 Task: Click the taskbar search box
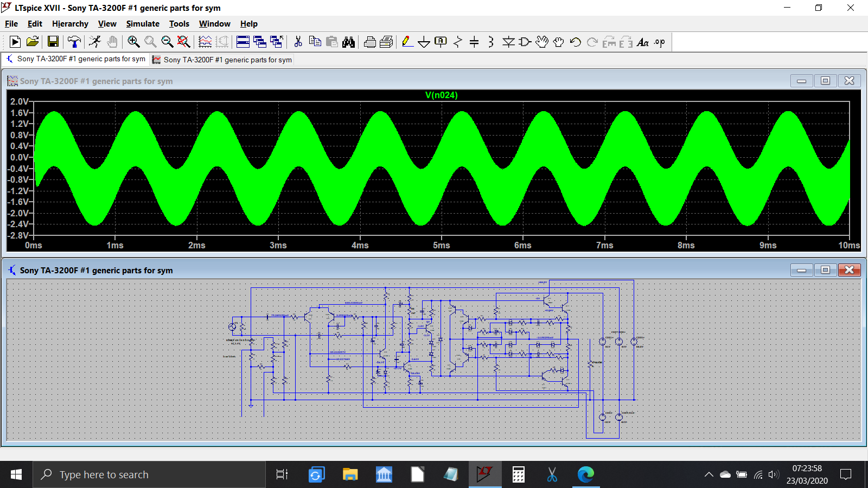pyautogui.click(x=149, y=474)
